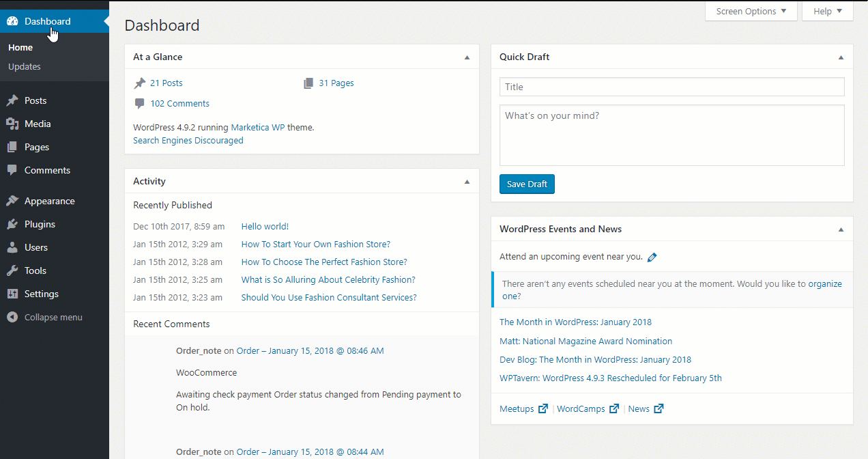868x459 pixels.
Task: Open the Dashboard menu item
Action: 55,21
